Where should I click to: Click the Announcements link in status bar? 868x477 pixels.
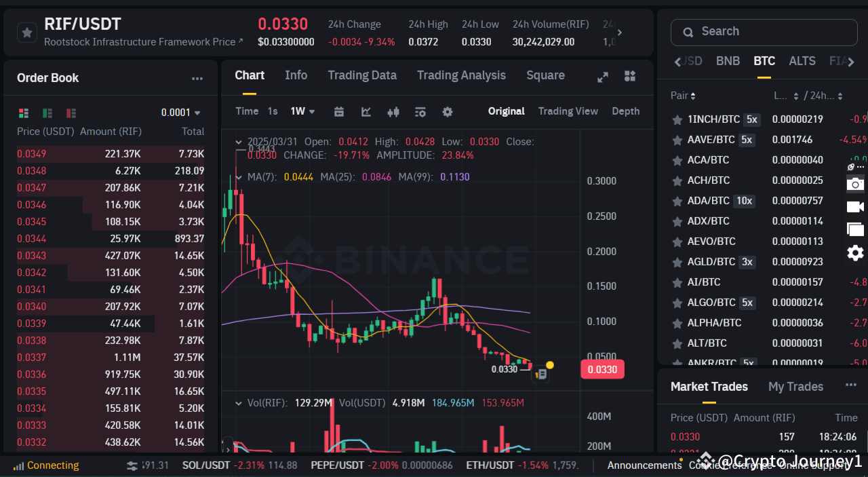(644, 465)
